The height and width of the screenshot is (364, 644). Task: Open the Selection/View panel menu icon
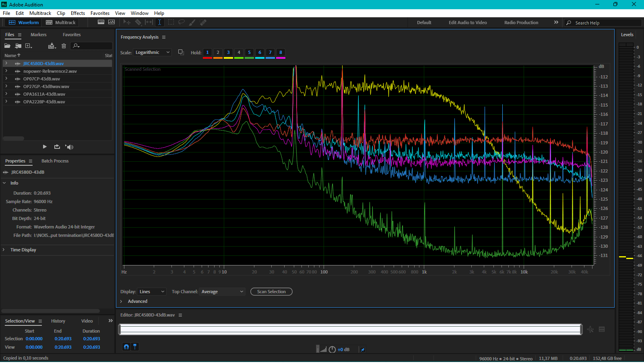tap(40, 321)
